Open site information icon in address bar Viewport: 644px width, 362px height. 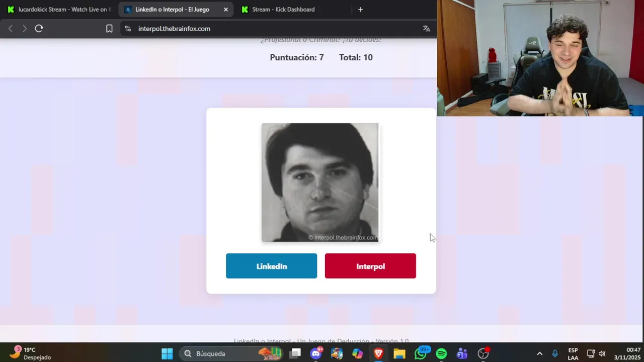pos(128,29)
